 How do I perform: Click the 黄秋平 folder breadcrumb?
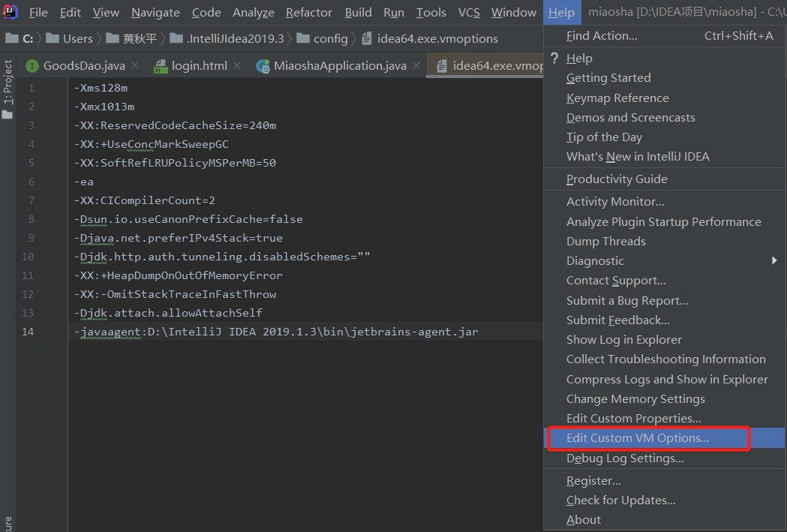(x=131, y=38)
